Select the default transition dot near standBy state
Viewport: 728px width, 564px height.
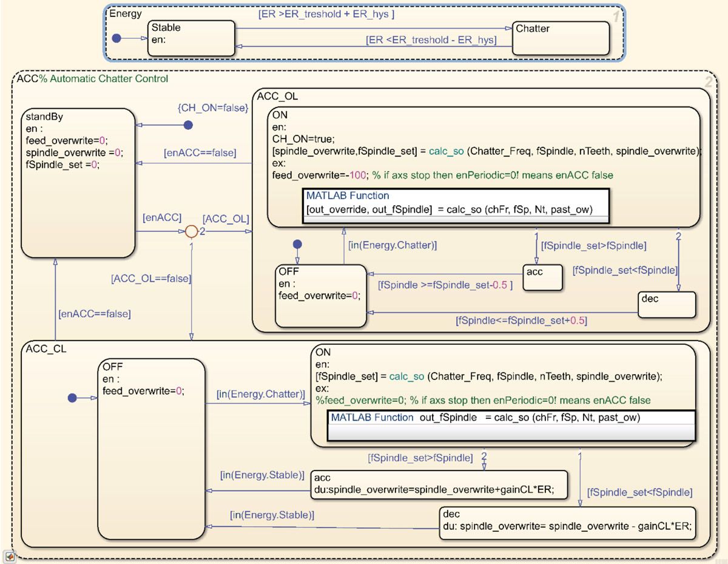(189, 125)
